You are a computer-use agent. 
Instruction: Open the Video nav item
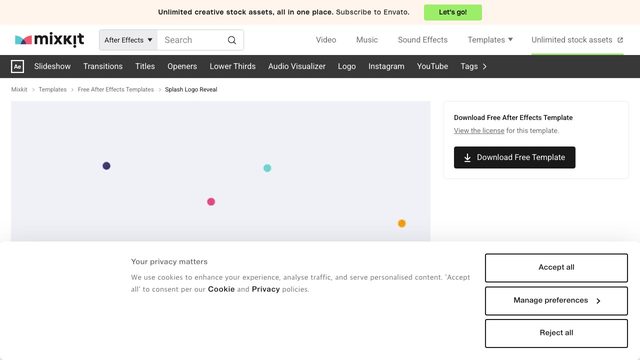tap(326, 40)
